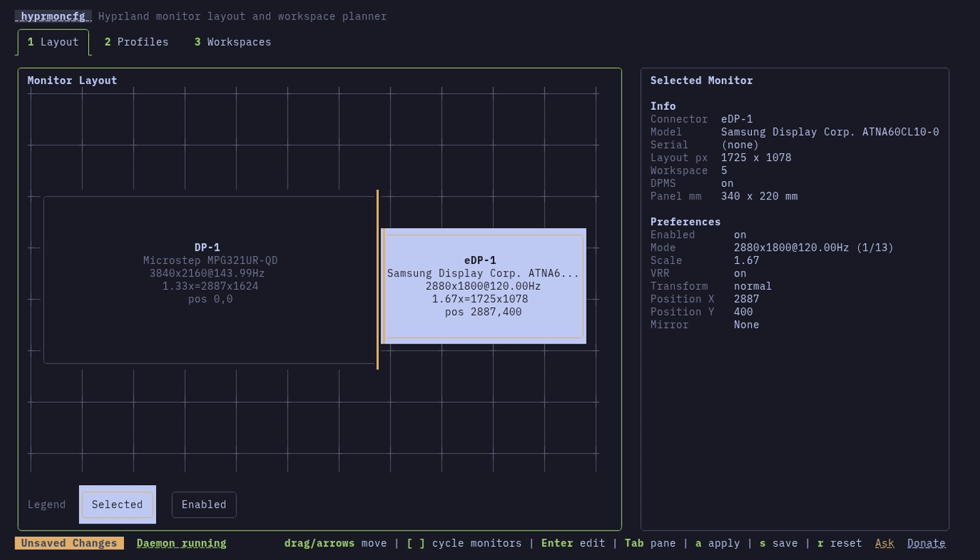Click the 's save' shortcut hint
The height and width of the screenshot is (560, 980).
(x=778, y=543)
